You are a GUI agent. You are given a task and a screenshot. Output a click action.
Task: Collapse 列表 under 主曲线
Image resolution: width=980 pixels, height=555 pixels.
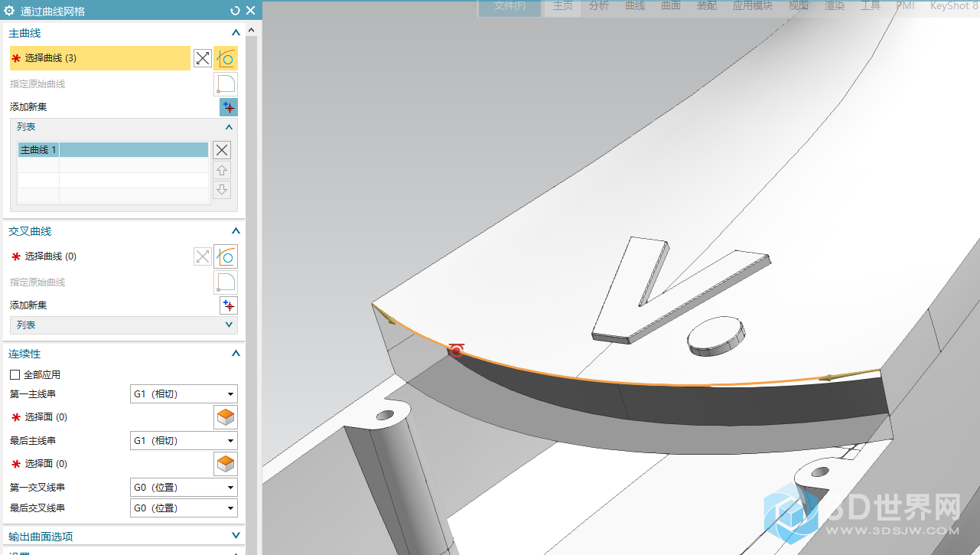[x=229, y=127]
